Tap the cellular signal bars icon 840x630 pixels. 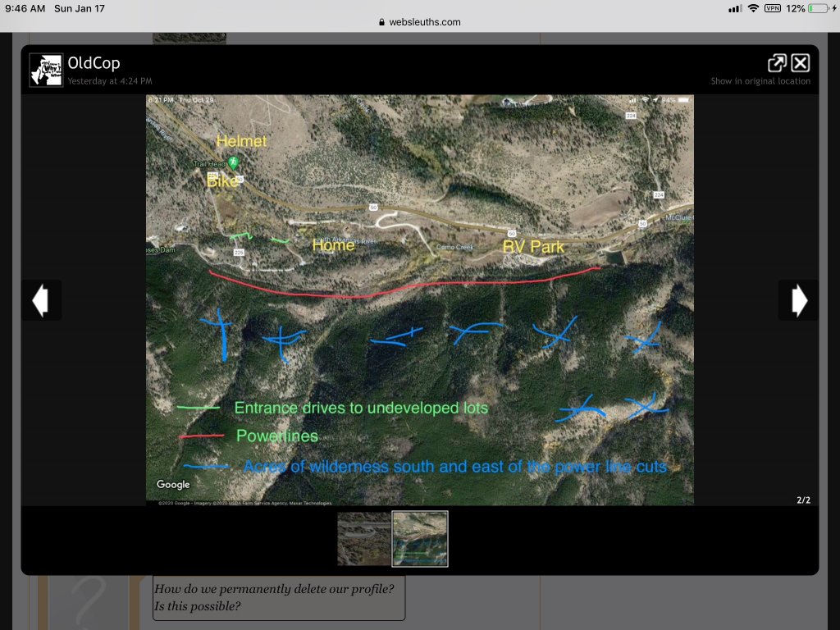(x=734, y=8)
